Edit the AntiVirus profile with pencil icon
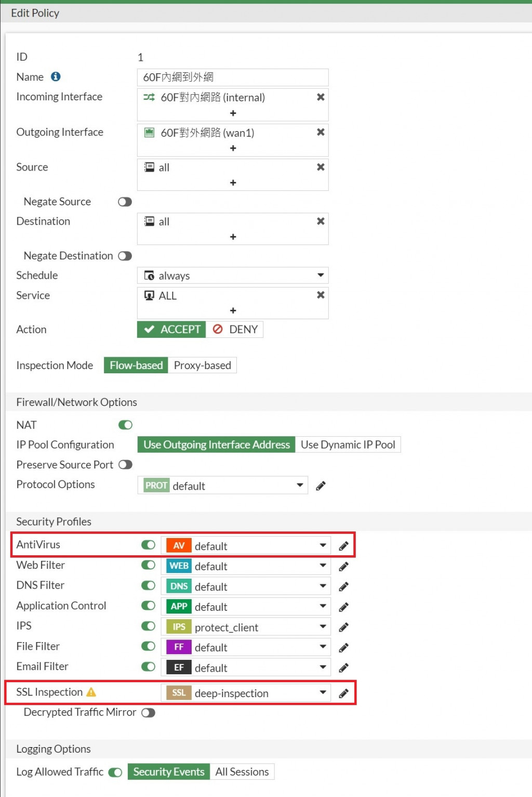This screenshot has height=797, width=532. coord(343,546)
